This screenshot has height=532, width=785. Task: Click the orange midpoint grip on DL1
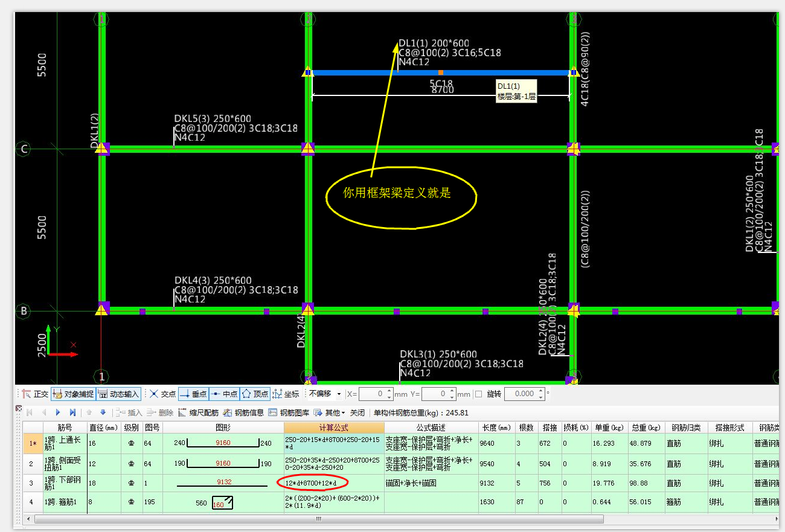[x=441, y=72]
